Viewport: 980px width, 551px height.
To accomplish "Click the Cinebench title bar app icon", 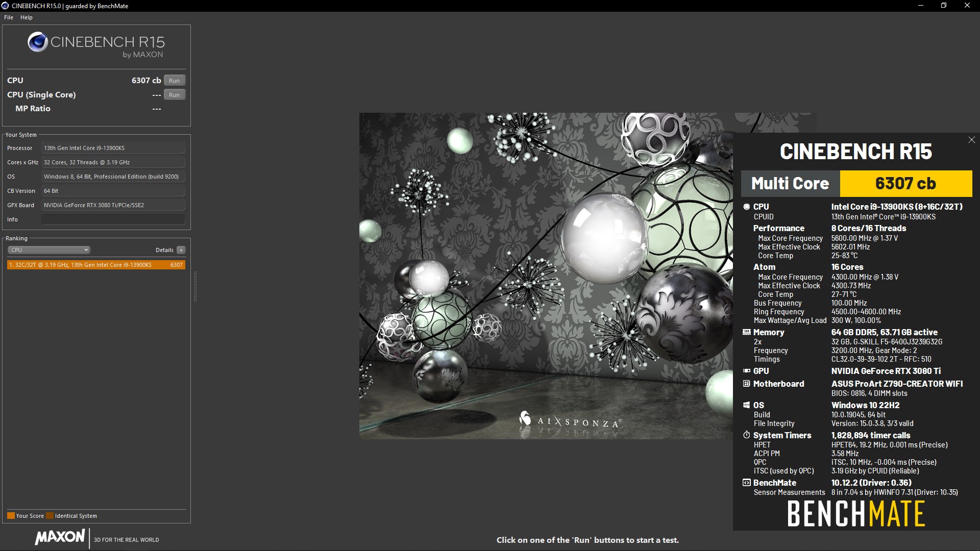I will pos(6,6).
